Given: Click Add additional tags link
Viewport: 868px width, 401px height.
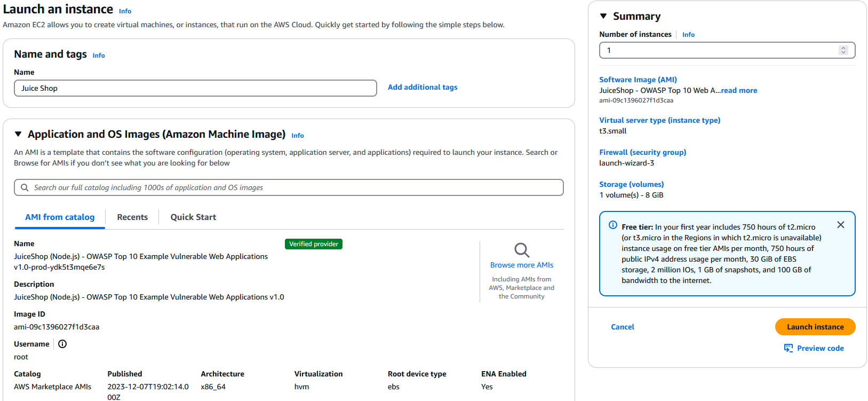Looking at the screenshot, I should 423,87.
